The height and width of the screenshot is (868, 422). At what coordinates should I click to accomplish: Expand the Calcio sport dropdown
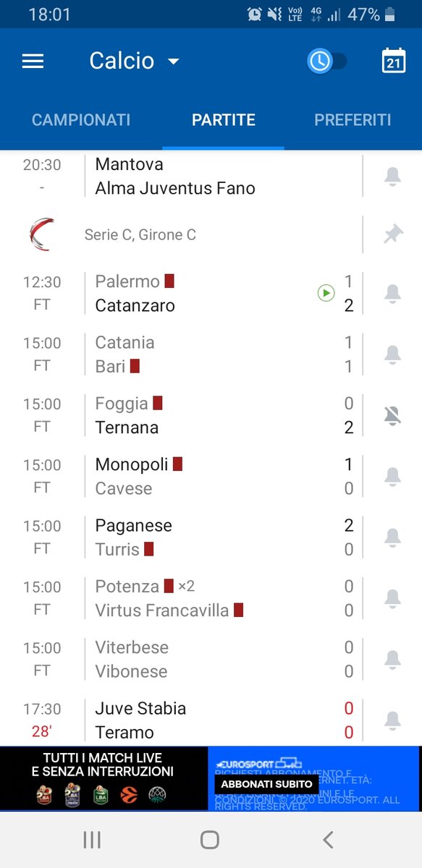point(134,61)
